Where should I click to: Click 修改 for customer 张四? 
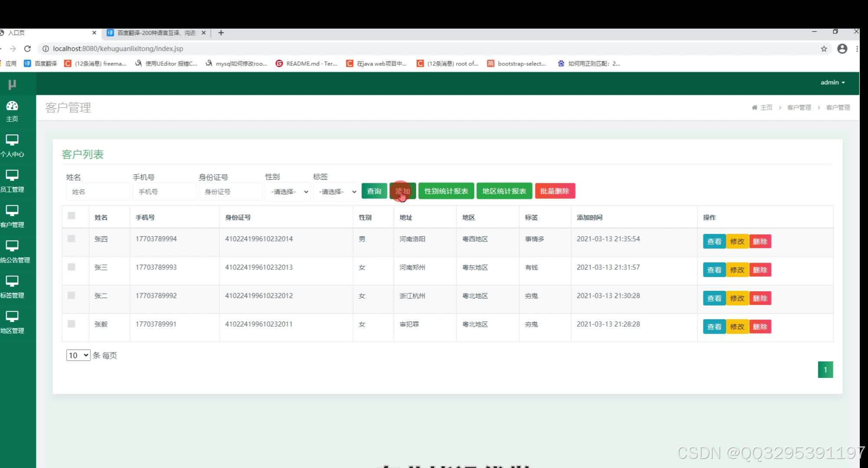pos(737,241)
